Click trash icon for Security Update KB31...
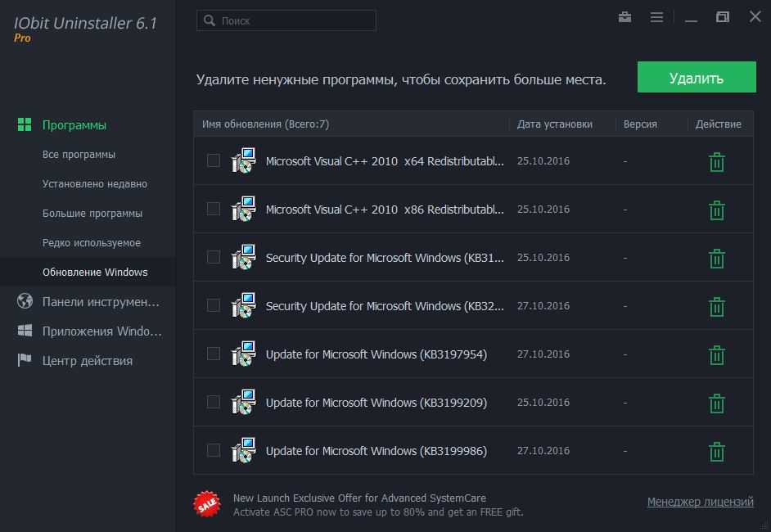771x532 pixels. (717, 258)
